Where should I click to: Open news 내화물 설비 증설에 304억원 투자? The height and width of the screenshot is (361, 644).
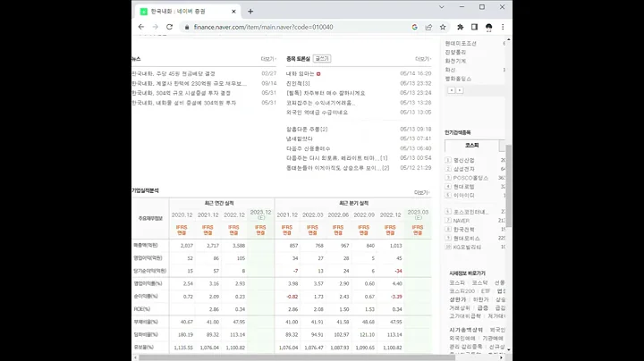184,103
